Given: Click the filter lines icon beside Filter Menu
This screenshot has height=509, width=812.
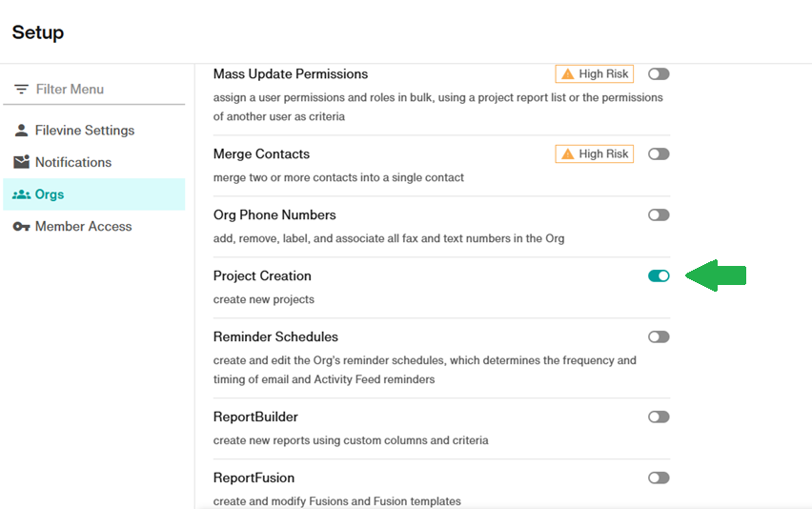Looking at the screenshot, I should 21,89.
